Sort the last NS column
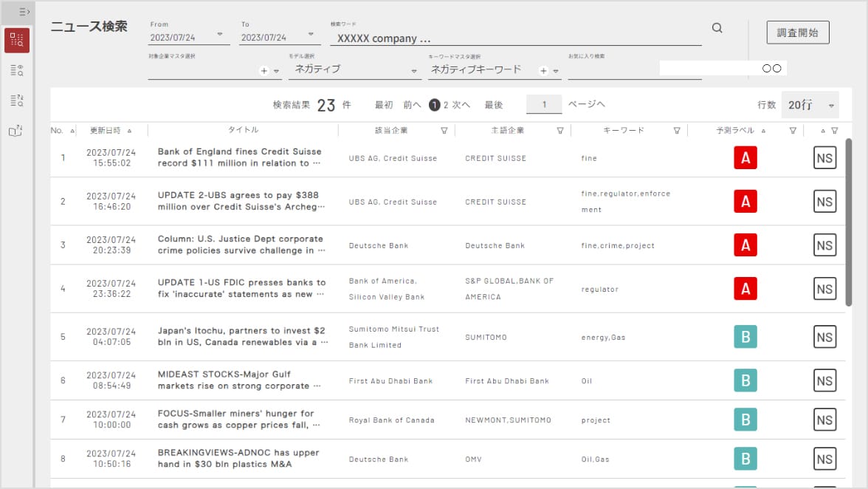This screenshot has height=489, width=868. pyautogui.click(x=823, y=131)
